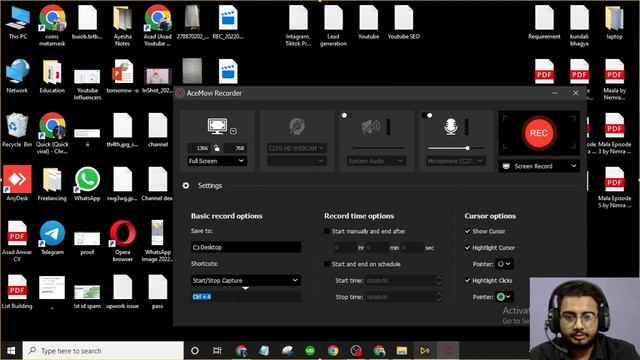Screen dimensions: 640x360
Task: Click the Cortana circle in taskbar
Action: tap(195, 351)
